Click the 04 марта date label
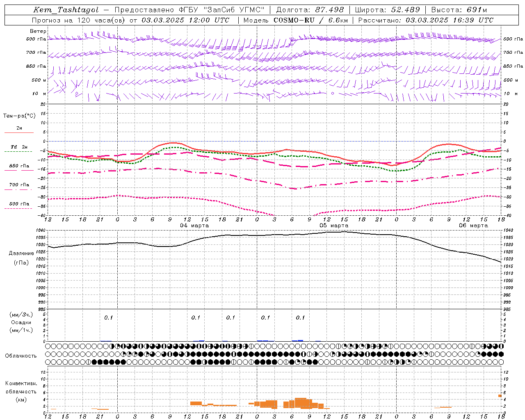This screenshot has height=420, width=525. click(x=194, y=226)
